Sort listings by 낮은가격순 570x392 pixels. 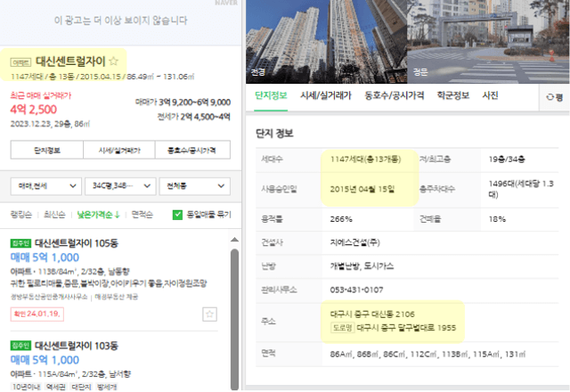pos(99,215)
